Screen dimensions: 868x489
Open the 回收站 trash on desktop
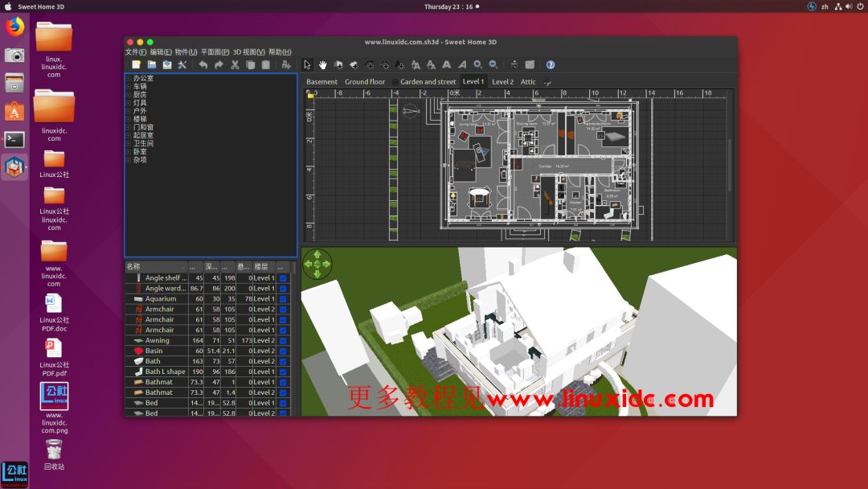click(54, 454)
